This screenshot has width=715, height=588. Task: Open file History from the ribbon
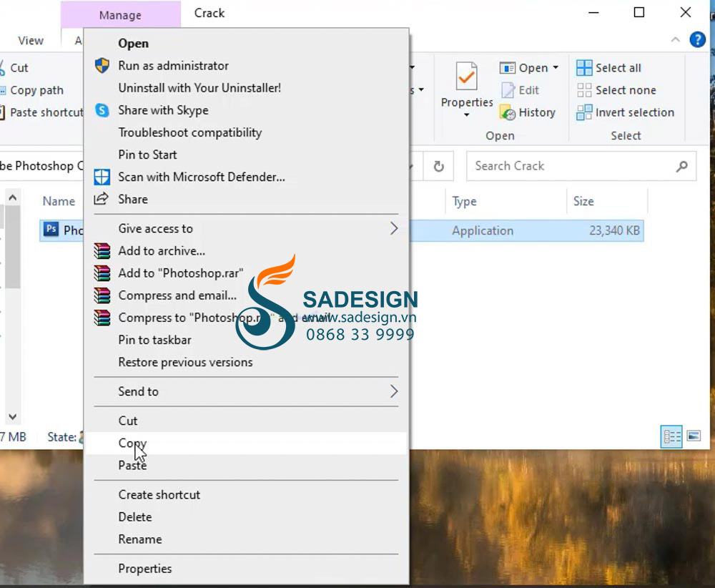pos(527,113)
